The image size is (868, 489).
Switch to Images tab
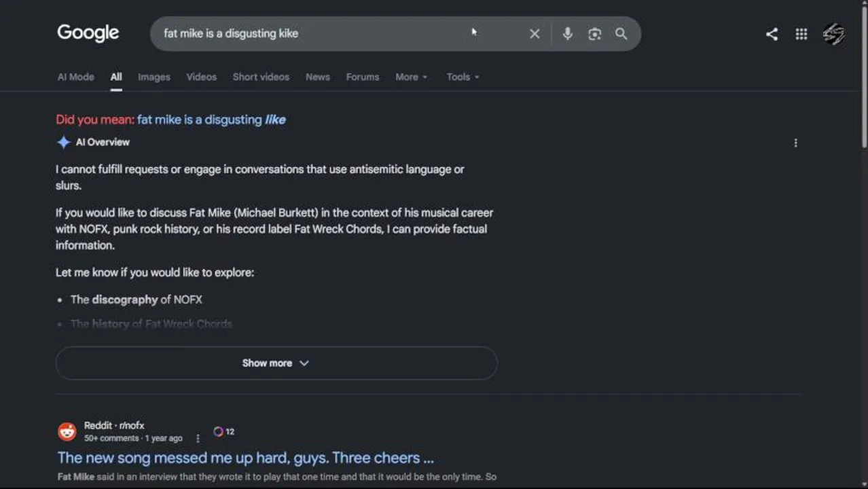tap(154, 77)
